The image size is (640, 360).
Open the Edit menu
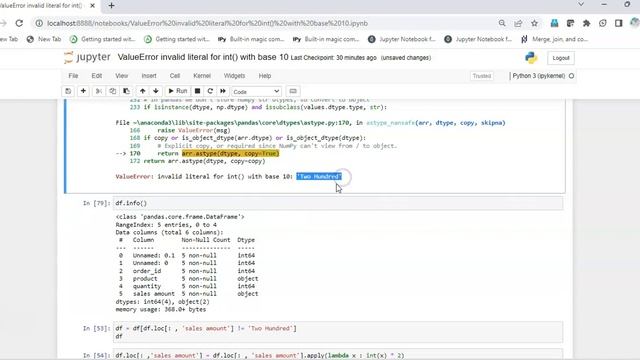point(97,76)
